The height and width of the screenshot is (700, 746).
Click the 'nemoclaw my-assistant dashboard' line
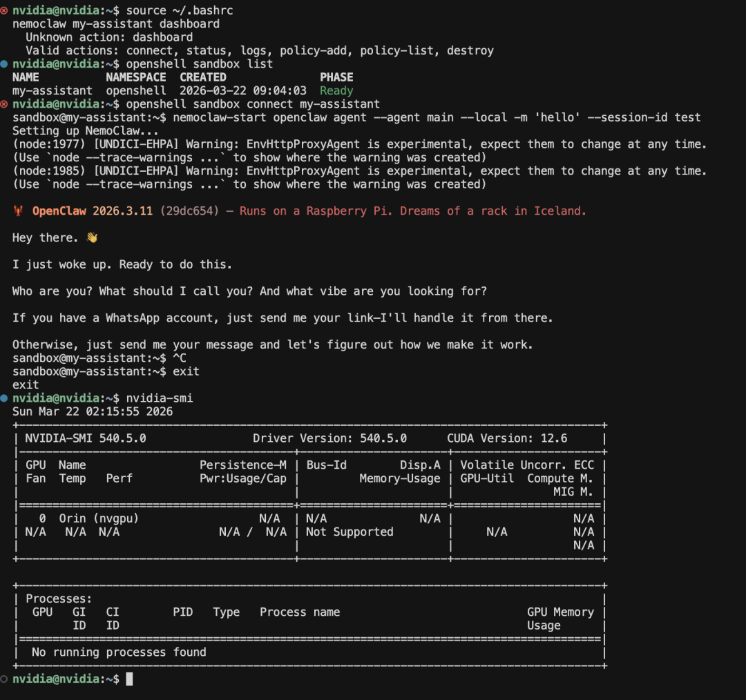(116, 23)
